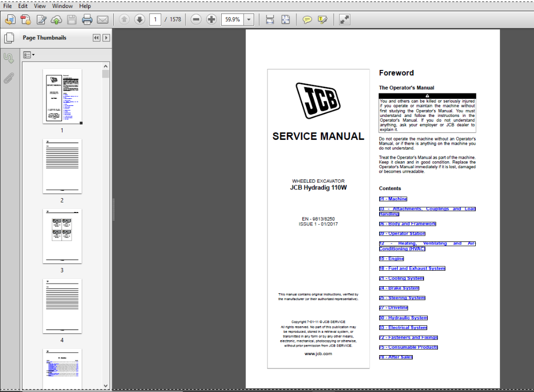
Task: Switch to read mode with expand icon
Action: point(344,20)
